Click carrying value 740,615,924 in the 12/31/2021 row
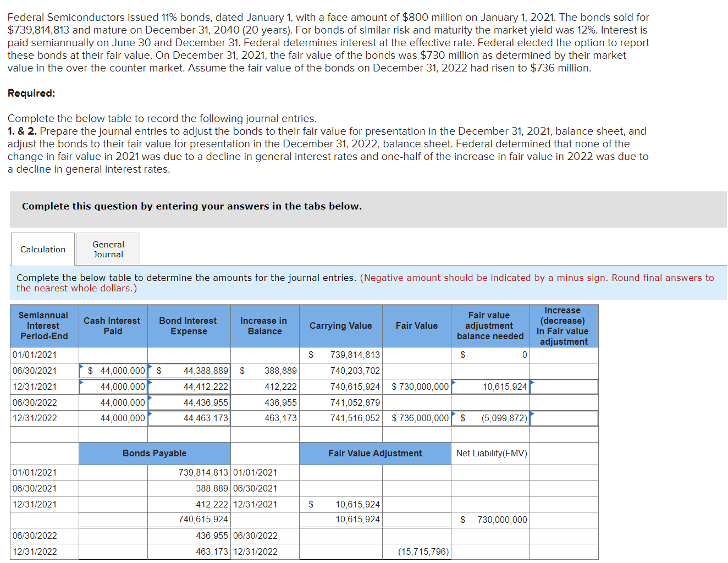The height and width of the screenshot is (563, 728). (341, 387)
